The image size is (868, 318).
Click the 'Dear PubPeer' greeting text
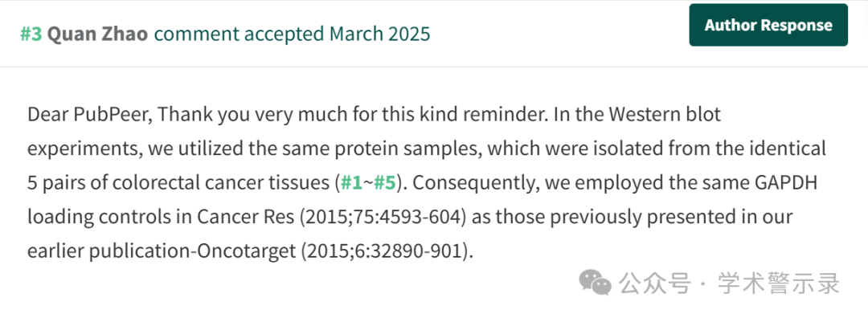coord(91,115)
